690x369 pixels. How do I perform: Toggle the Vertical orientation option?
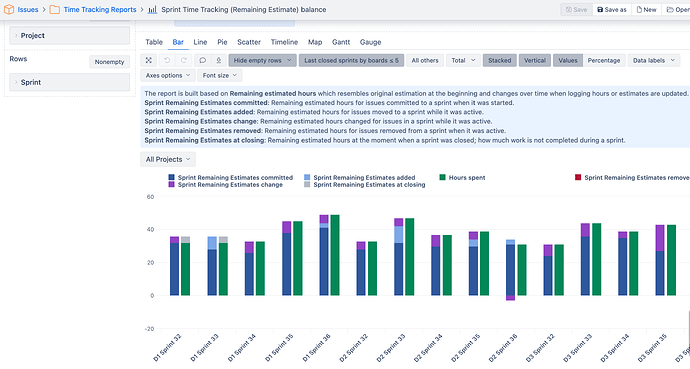535,60
